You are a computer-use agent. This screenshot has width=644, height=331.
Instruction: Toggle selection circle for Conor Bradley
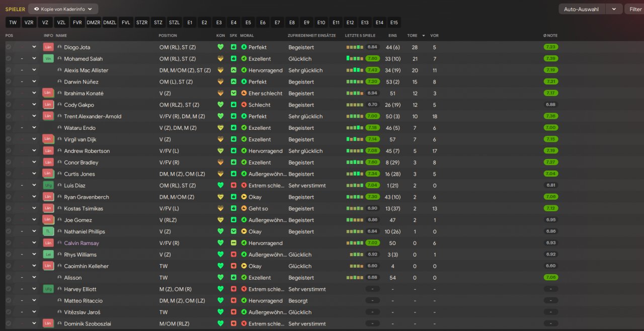(8, 162)
